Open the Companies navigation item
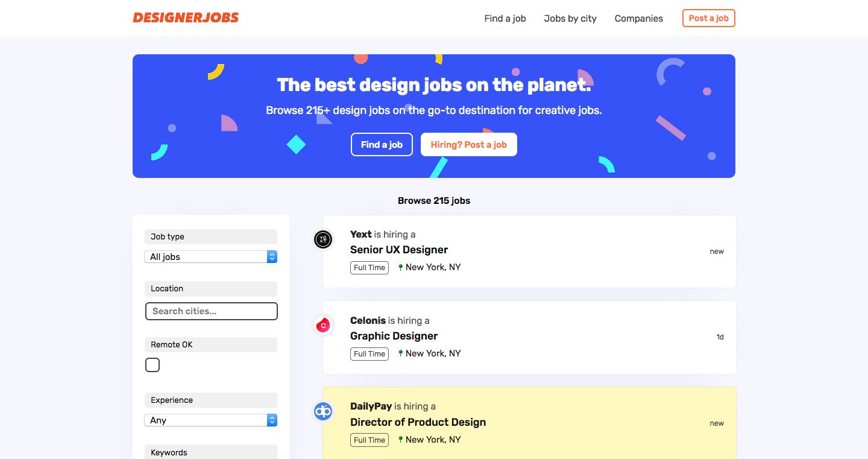Image resolution: width=868 pixels, height=459 pixels. 639,19
